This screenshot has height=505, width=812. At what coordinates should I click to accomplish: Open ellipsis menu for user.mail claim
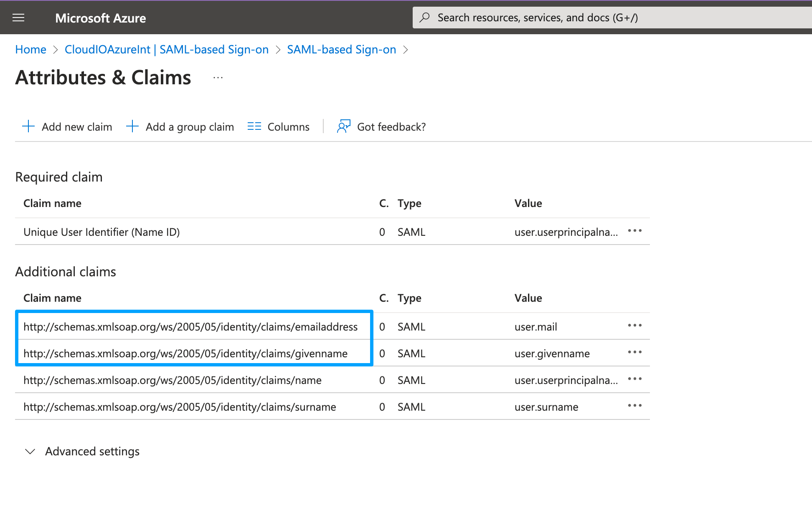click(x=634, y=326)
